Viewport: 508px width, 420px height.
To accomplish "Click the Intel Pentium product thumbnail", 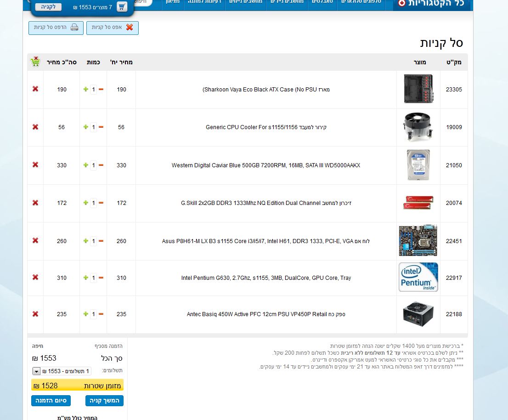I will tap(418, 278).
